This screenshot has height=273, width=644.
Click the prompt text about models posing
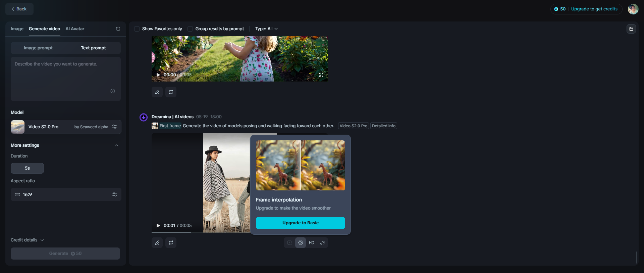[x=258, y=126]
